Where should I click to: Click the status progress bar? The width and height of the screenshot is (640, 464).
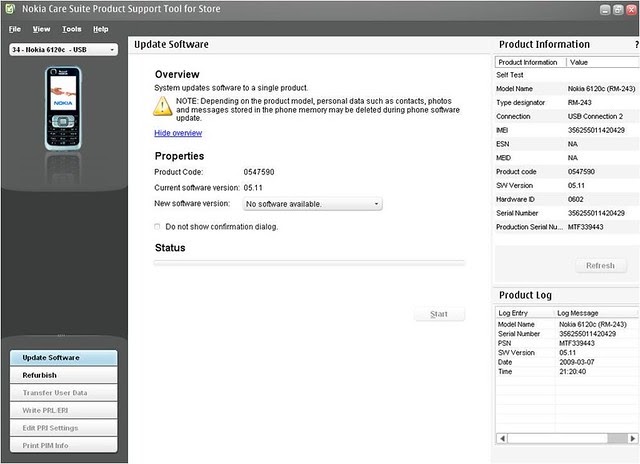click(309, 263)
